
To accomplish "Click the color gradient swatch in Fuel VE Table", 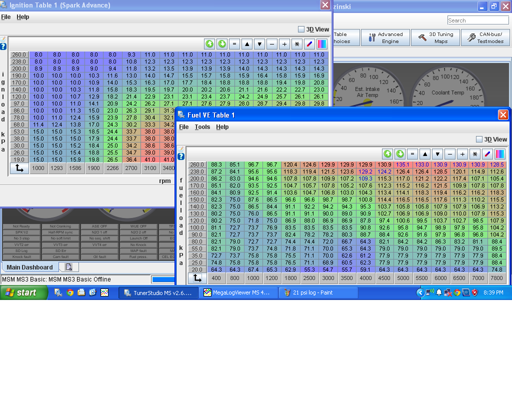I will tap(500, 154).
